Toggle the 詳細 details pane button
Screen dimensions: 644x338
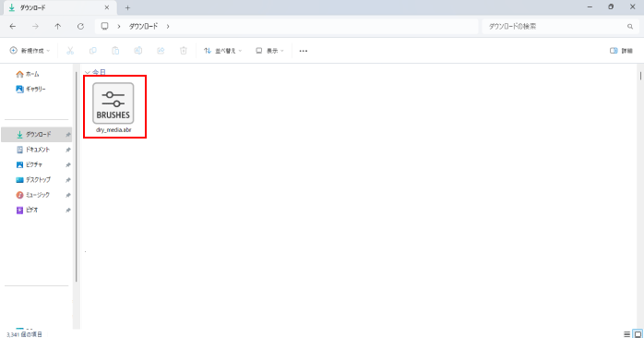(x=621, y=51)
